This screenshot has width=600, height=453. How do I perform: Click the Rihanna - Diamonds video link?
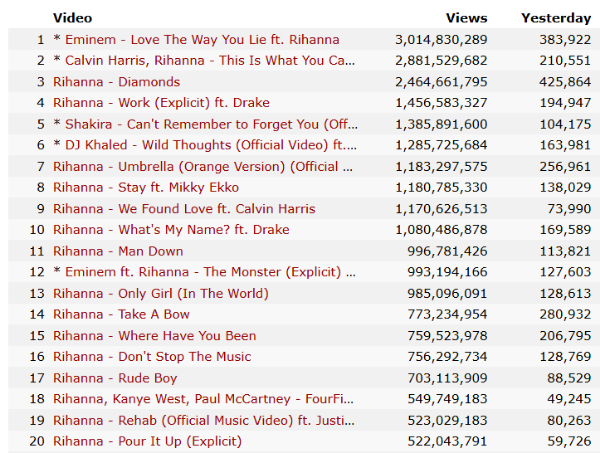116,82
